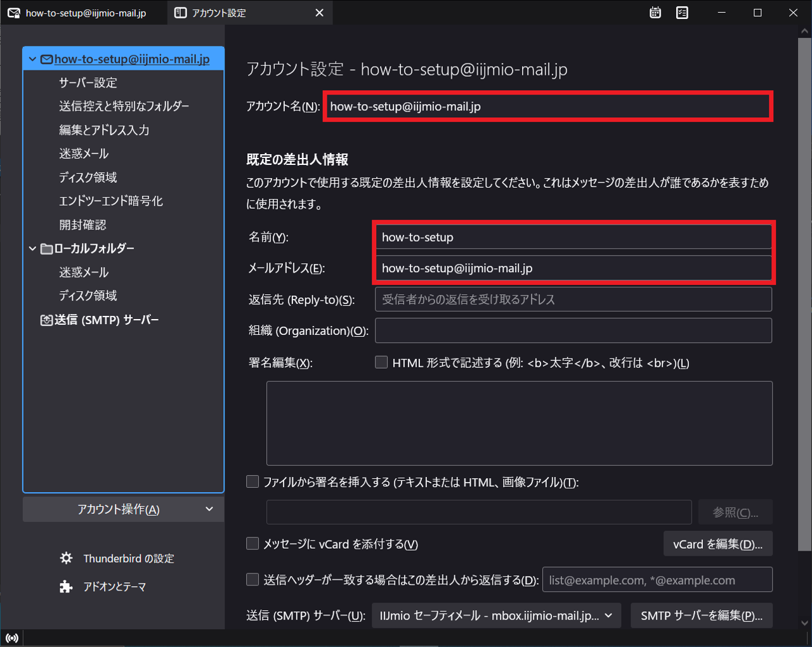Click the connection status icon in status bar
The width and height of the screenshot is (812, 647).
[x=11, y=638]
